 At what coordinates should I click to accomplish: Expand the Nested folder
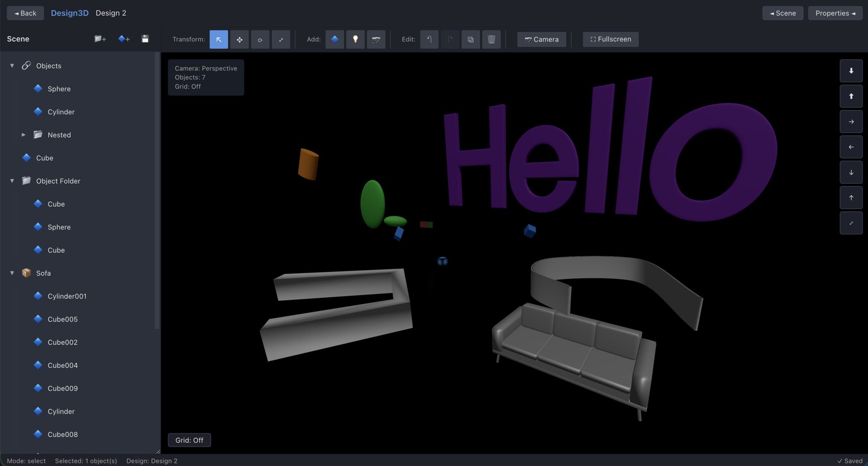tap(23, 135)
